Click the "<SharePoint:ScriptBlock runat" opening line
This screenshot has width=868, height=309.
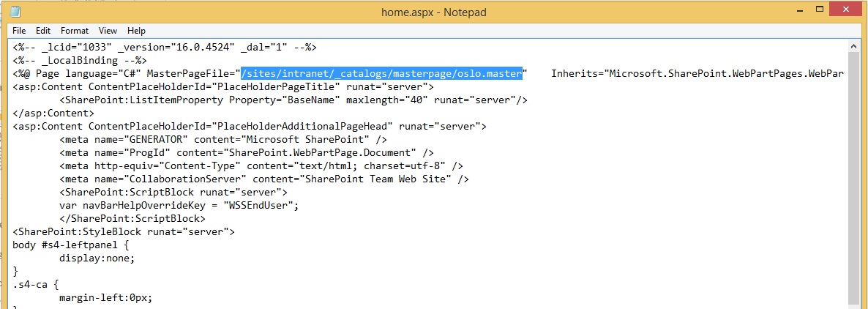[173, 192]
